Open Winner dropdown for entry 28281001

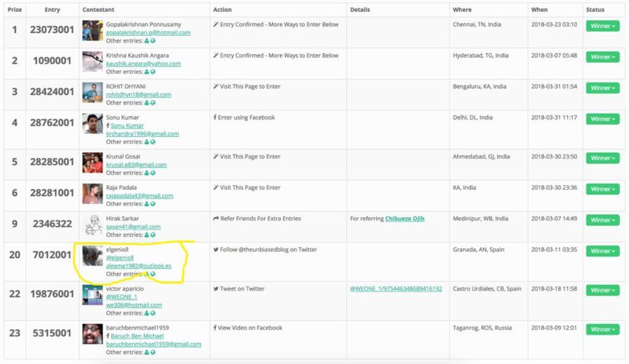602,189
